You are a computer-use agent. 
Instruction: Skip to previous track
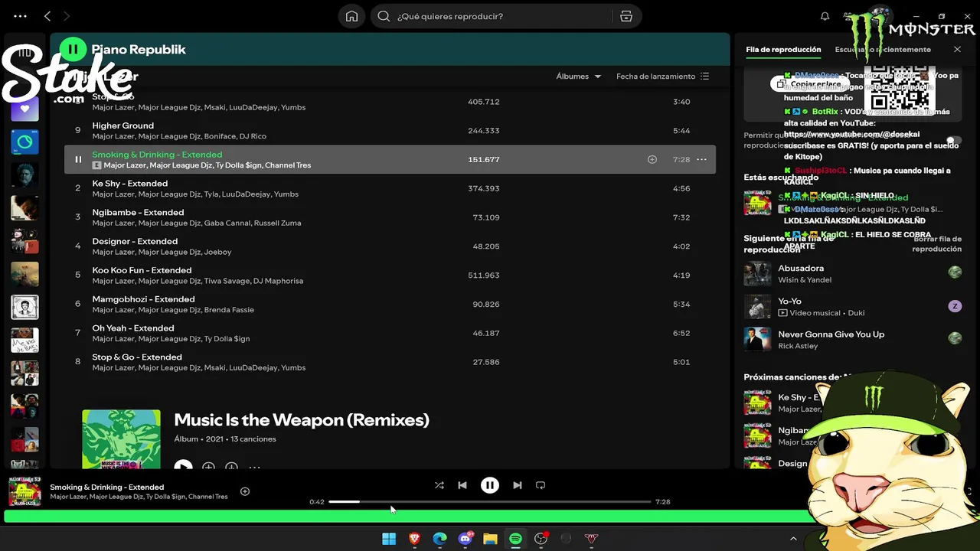click(462, 485)
